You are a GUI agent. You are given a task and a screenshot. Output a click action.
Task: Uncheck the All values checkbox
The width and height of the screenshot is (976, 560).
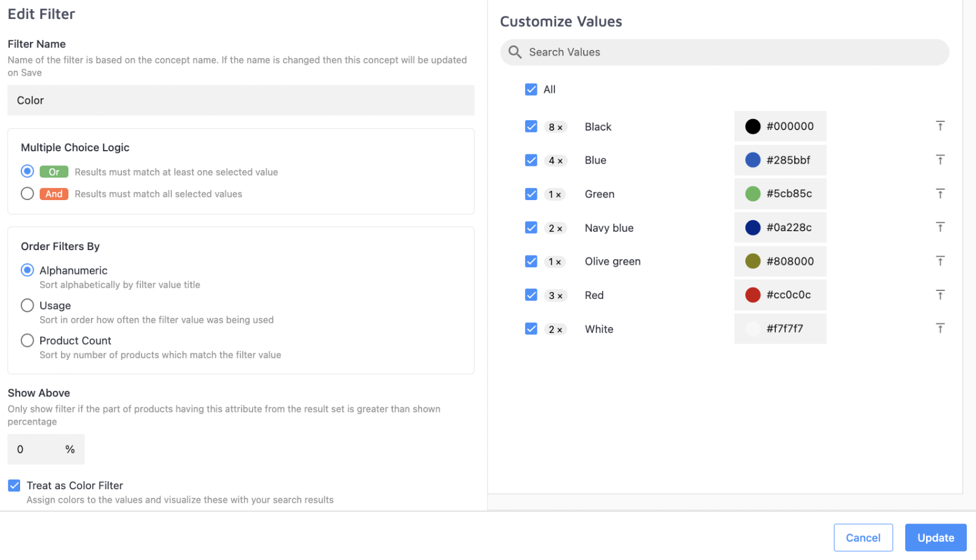click(x=531, y=90)
